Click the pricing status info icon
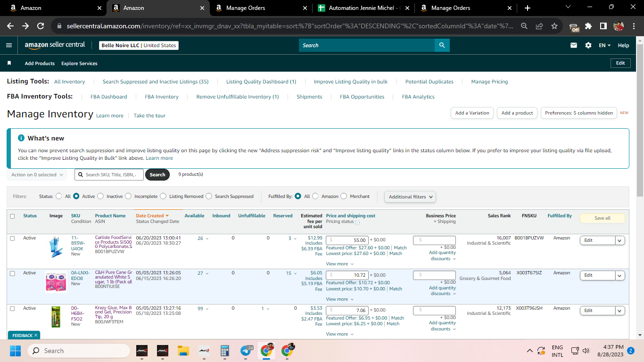This screenshot has height=362, width=644. [357, 222]
